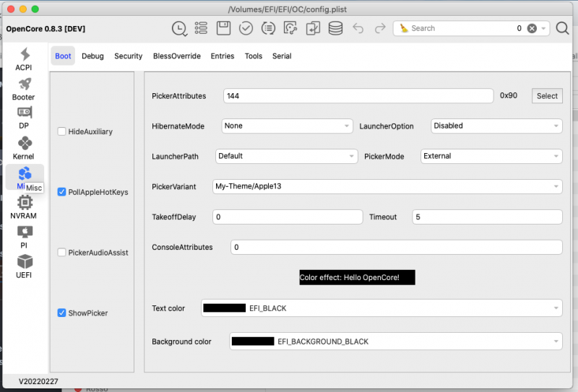Switch to the Security tab
The height and width of the screenshot is (392, 578).
click(128, 56)
